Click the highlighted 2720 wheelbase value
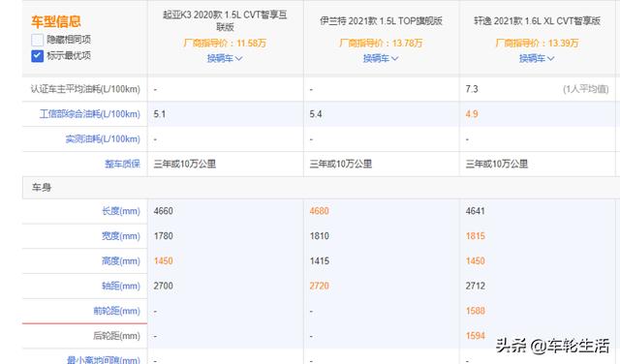Image resolution: width=620 pixels, height=364 pixels. (319, 286)
